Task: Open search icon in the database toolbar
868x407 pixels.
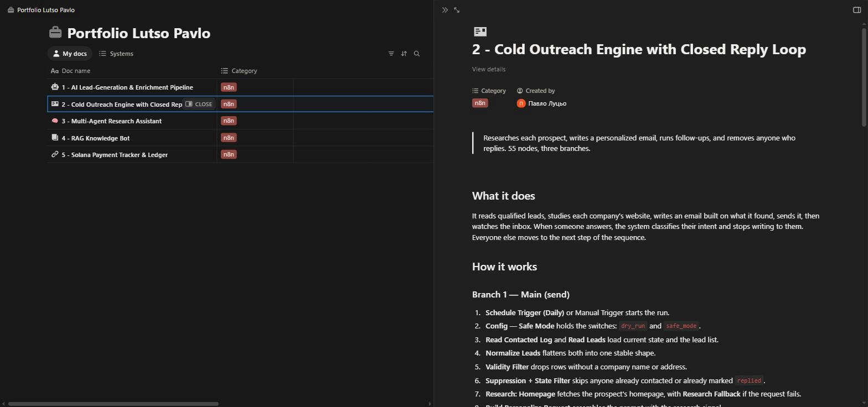Action: [x=417, y=54]
